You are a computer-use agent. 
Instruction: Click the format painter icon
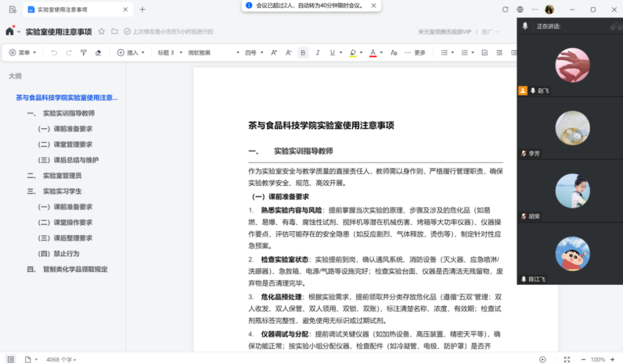click(83, 52)
